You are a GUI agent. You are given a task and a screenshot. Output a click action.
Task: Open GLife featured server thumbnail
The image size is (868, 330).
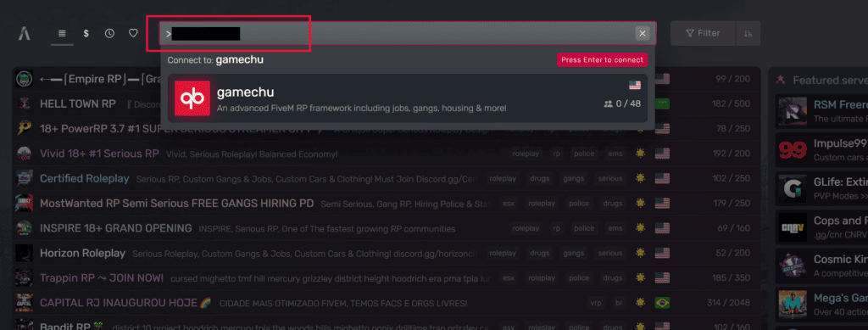pos(793,189)
